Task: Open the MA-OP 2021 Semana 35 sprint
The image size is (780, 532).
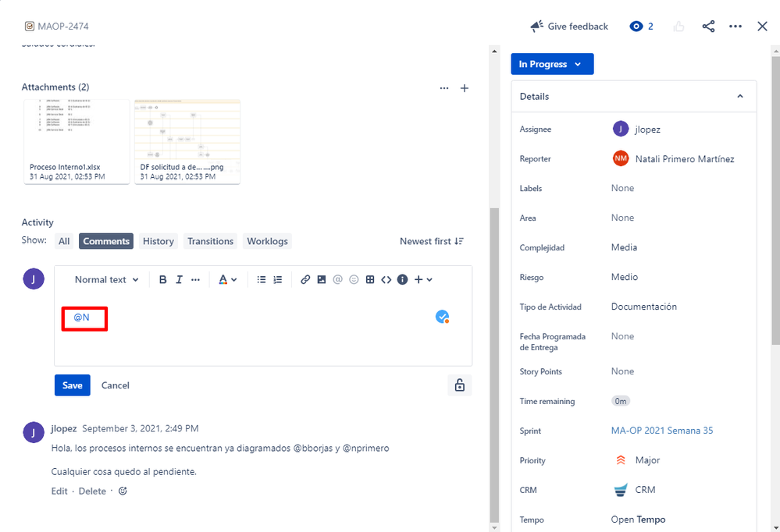Action: (661, 430)
